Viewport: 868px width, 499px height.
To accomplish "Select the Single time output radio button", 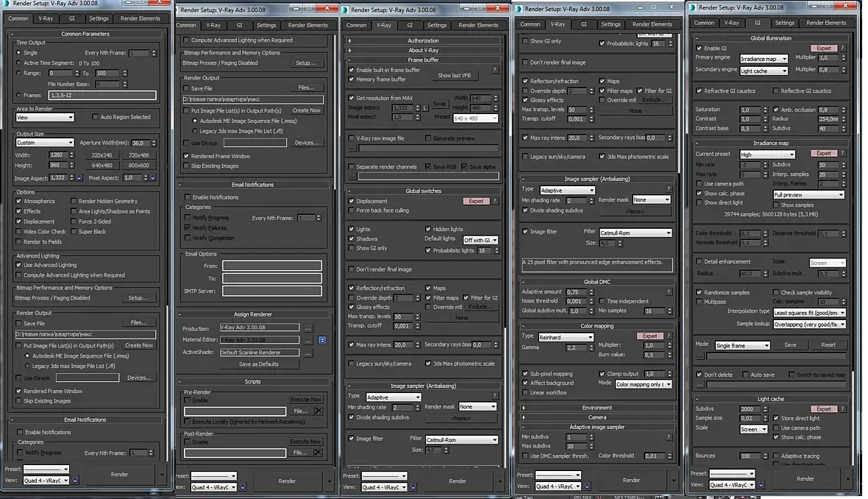I will [18, 52].
